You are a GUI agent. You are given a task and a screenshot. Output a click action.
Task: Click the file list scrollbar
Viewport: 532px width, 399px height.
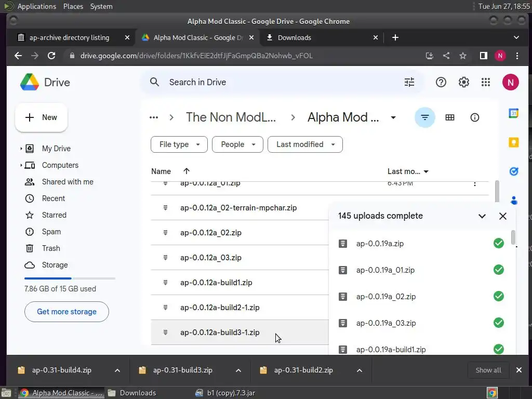497,191
